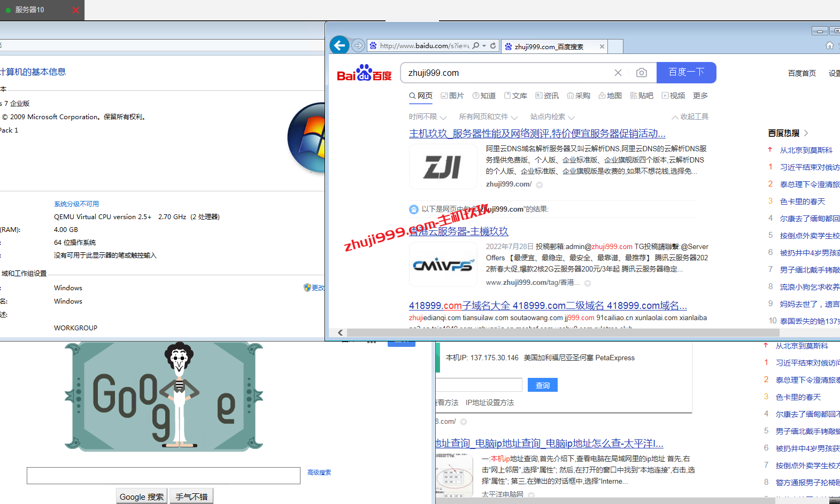Select the 图片 search tab
840x504 pixels.
pos(452,96)
